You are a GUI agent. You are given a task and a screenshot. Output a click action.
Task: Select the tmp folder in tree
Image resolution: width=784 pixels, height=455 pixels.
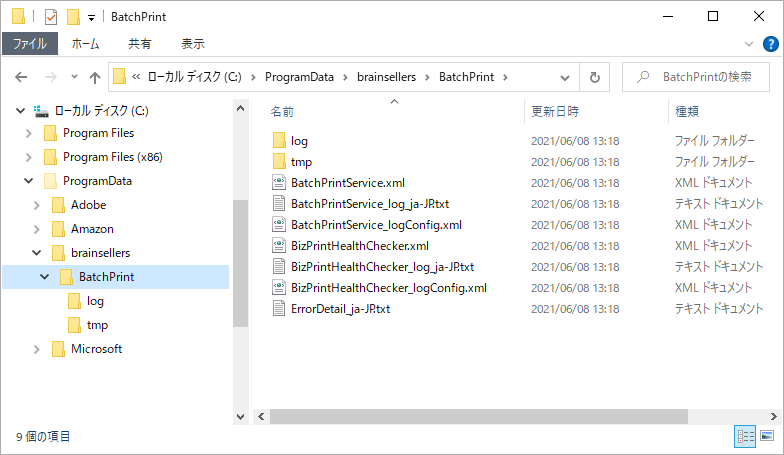pos(97,325)
